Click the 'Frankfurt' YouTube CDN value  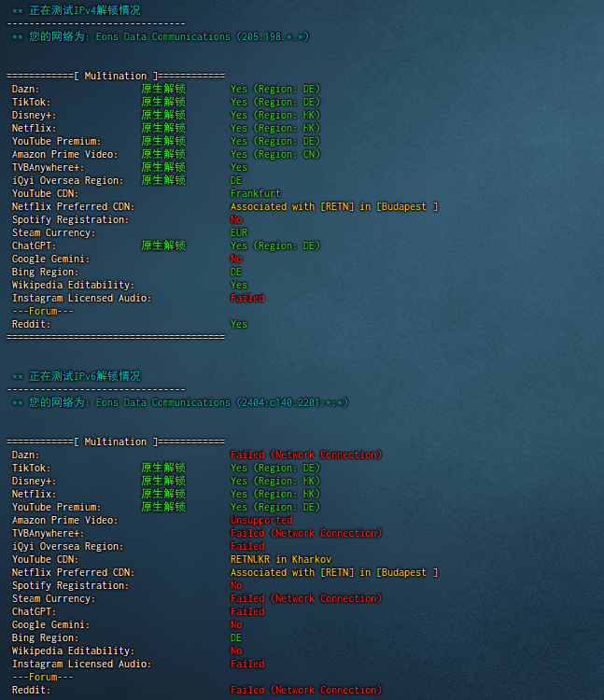256,194
